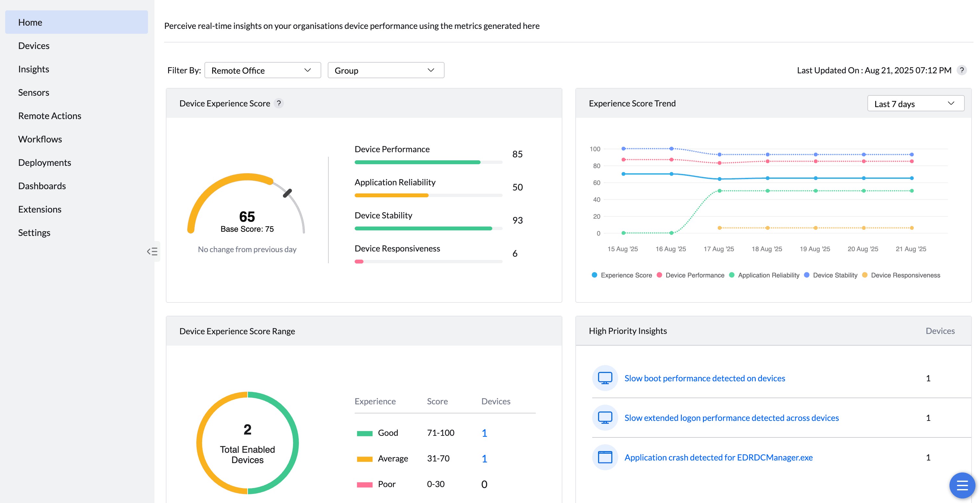980x503 pixels.
Task: Expand the Group filter dropdown
Action: [x=386, y=70]
